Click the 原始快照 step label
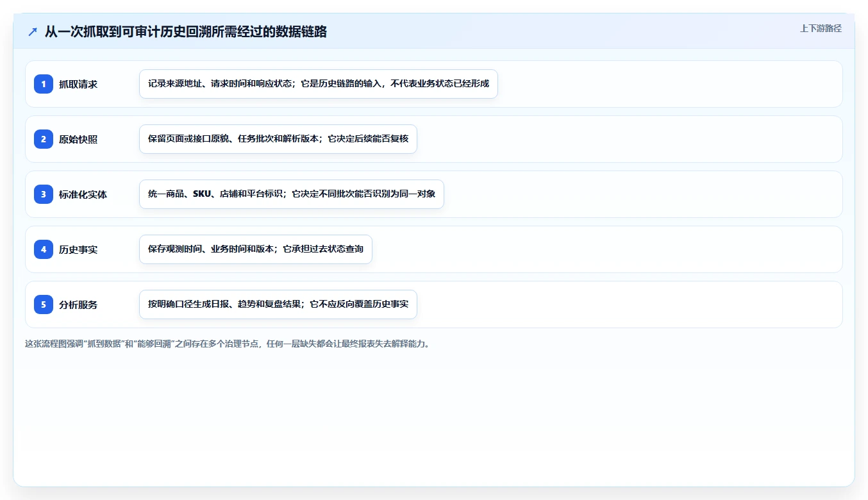The width and height of the screenshot is (868, 500). click(x=78, y=139)
